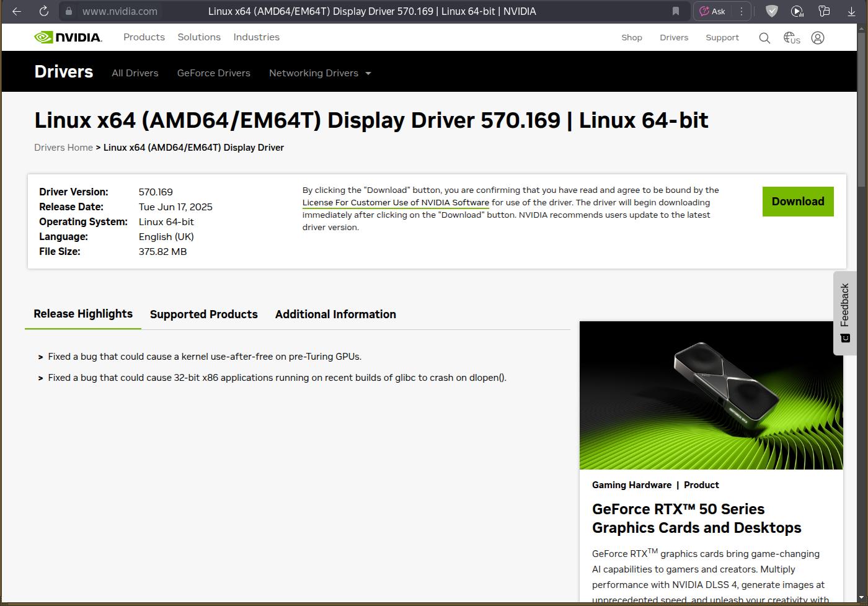Click the Linux 64-bit operating system value
Viewport: 868px width, 606px height.
pyautogui.click(x=166, y=222)
